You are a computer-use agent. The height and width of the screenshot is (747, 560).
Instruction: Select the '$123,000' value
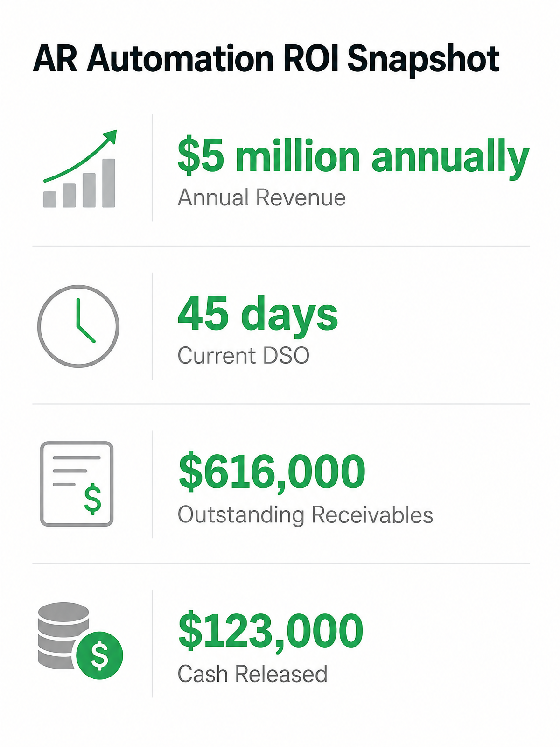271,631
